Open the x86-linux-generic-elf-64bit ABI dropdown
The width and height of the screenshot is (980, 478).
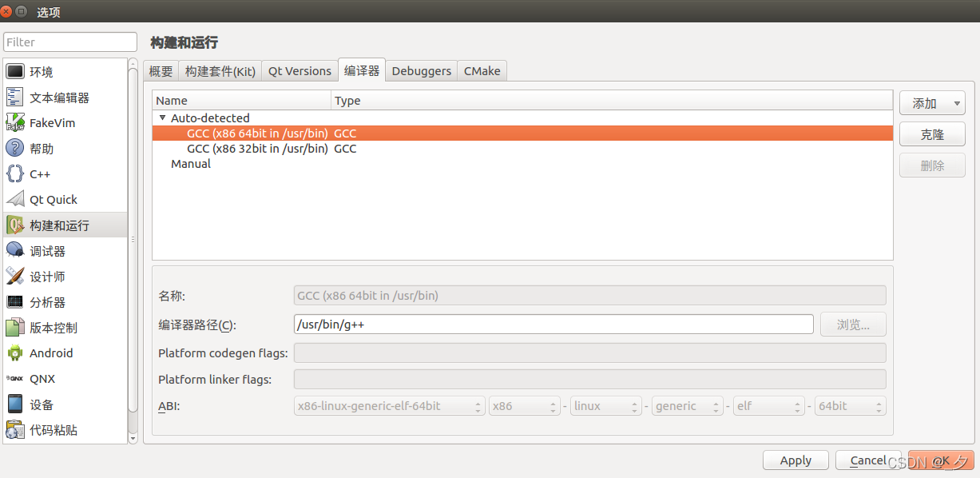(390, 406)
